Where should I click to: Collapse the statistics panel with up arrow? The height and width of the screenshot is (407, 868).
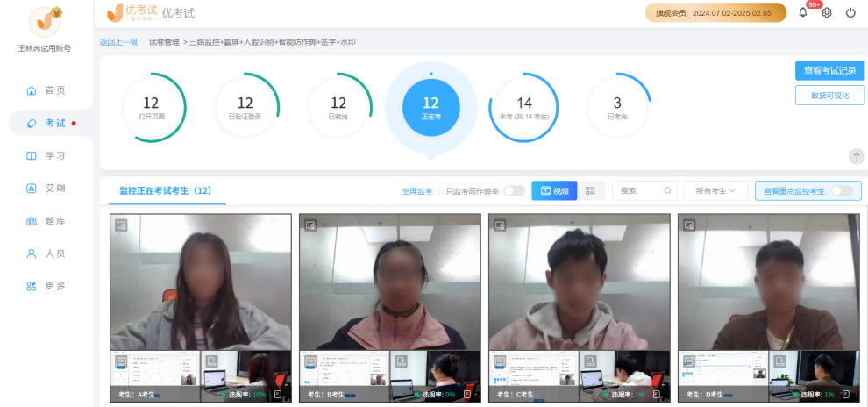pyautogui.click(x=856, y=156)
